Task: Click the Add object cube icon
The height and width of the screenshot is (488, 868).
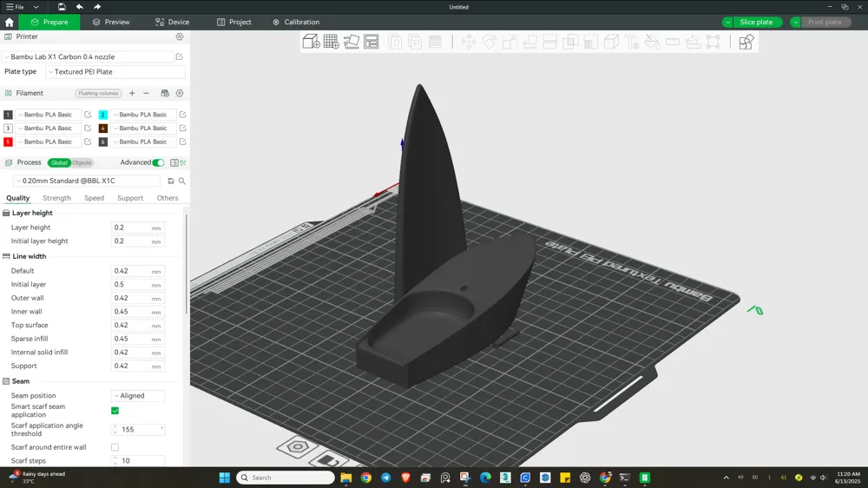Action: pyautogui.click(x=311, y=42)
